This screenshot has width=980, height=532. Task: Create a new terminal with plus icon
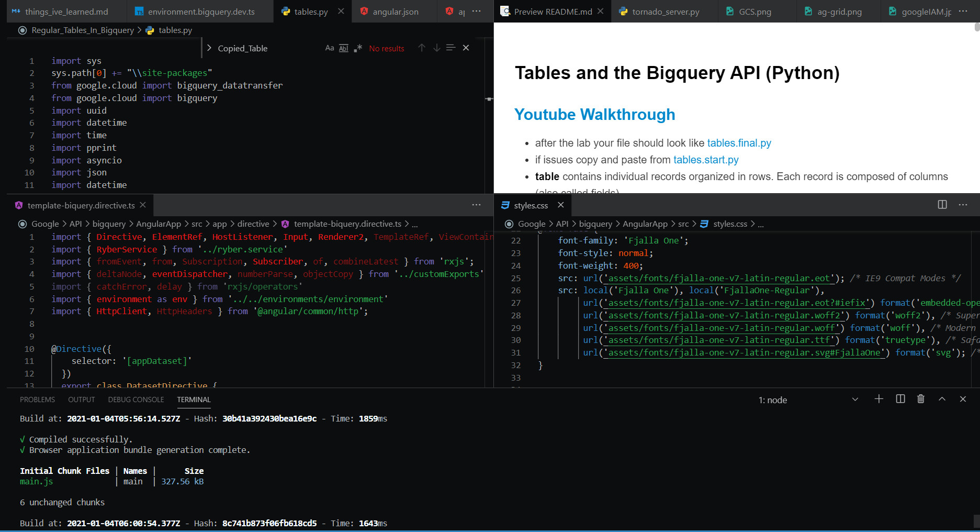point(879,399)
